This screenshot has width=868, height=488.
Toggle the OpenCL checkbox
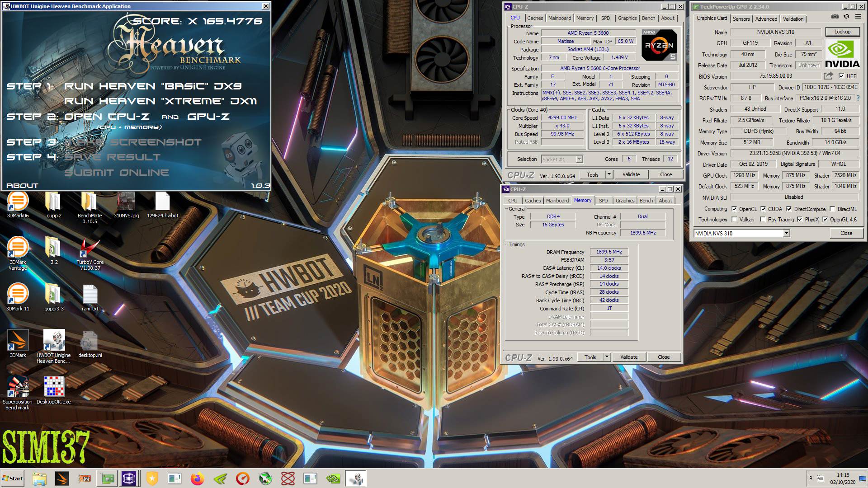tap(734, 209)
